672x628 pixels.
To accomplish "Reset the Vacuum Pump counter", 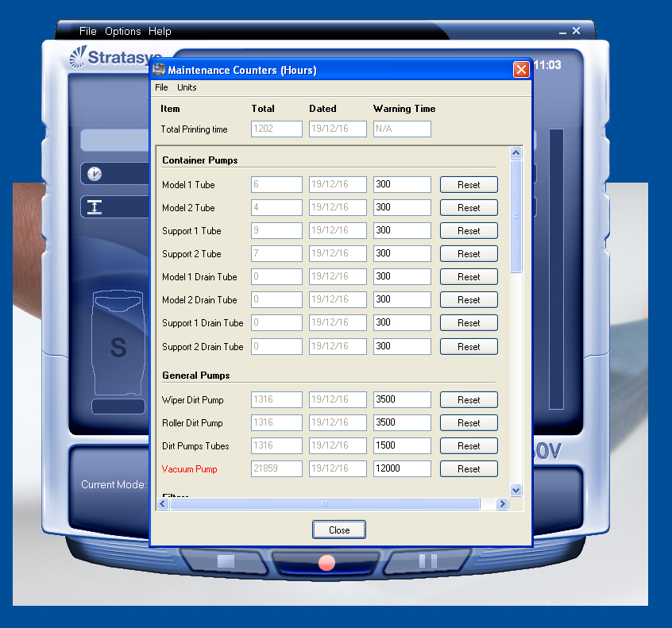I will (469, 469).
